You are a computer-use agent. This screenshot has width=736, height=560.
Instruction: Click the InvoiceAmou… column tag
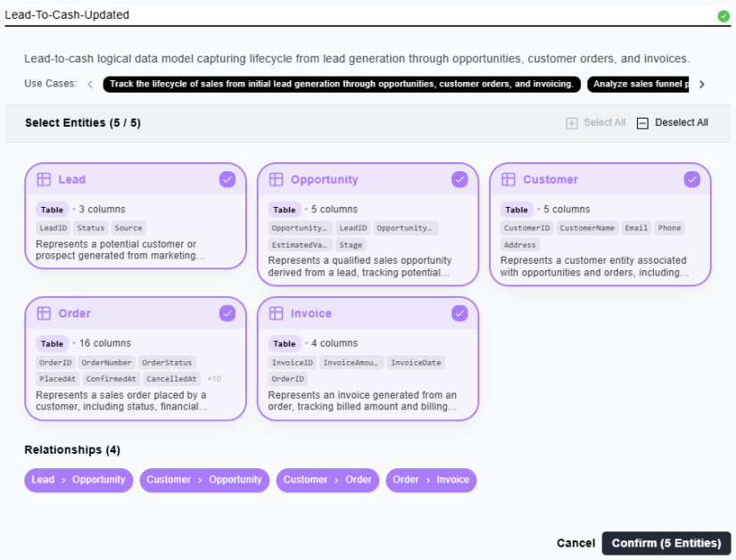(351, 363)
